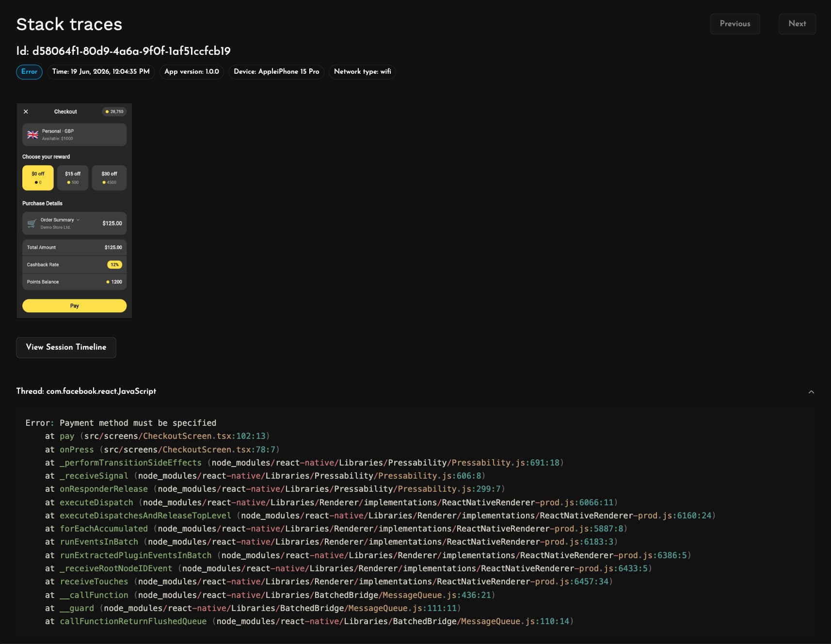Click the _receiveSignal stack frame
This screenshot has width=831, height=644.
(x=265, y=476)
